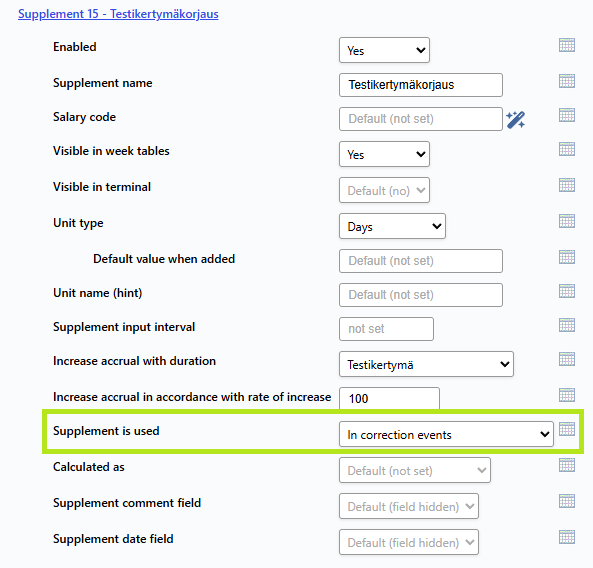The height and width of the screenshot is (568, 593).
Task: Select the Unit name (hint) input field
Action: coord(421,295)
